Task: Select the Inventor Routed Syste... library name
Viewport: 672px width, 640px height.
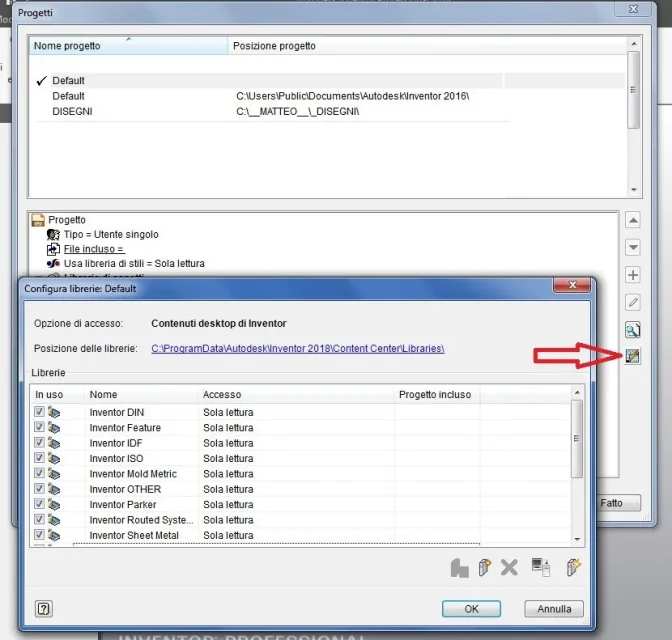Action: (141, 520)
